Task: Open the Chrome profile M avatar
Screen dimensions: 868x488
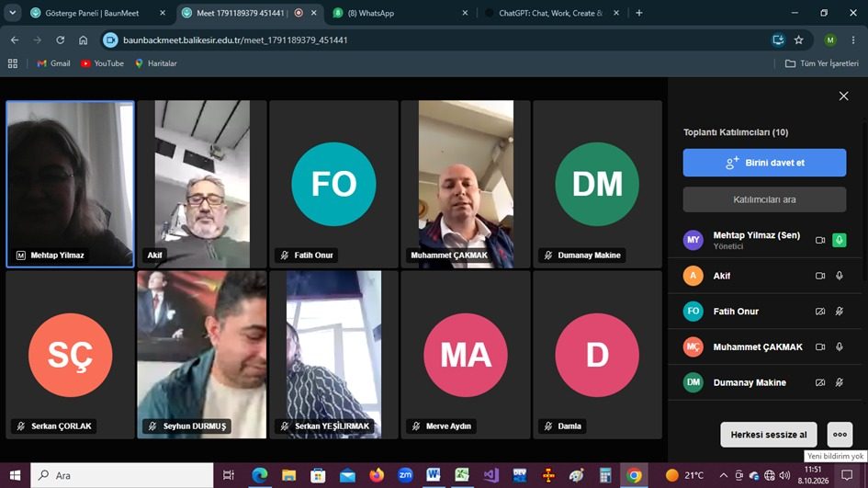Action: click(x=829, y=40)
